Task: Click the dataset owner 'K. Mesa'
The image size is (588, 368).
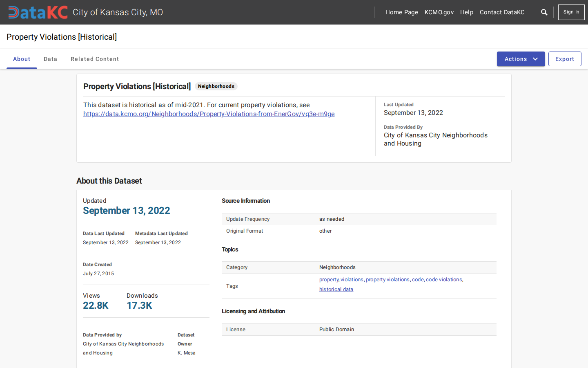Action: point(187,353)
